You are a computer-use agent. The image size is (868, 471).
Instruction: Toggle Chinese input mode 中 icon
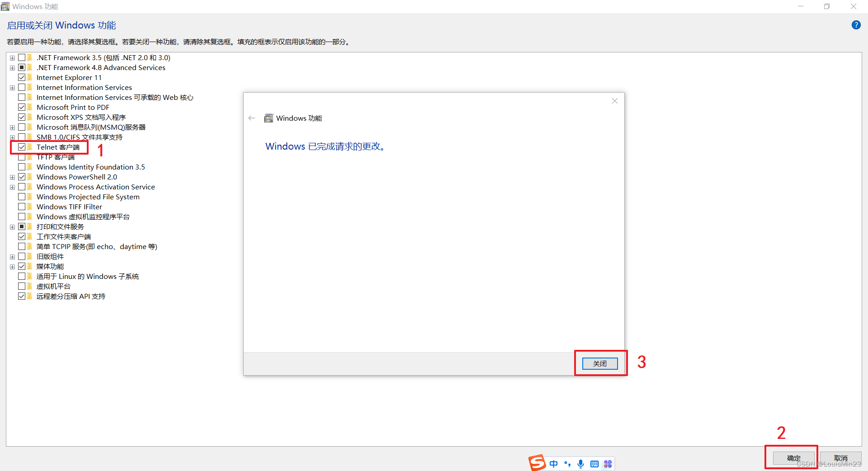tap(553, 464)
